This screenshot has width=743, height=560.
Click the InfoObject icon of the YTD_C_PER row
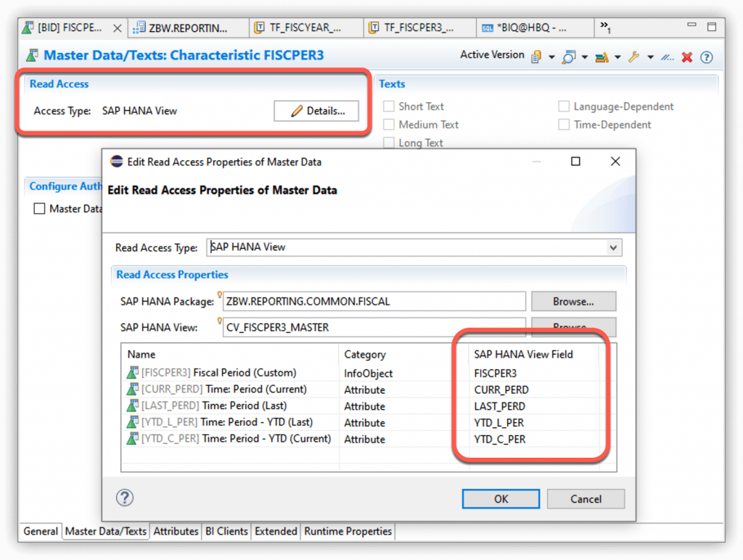[133, 438]
